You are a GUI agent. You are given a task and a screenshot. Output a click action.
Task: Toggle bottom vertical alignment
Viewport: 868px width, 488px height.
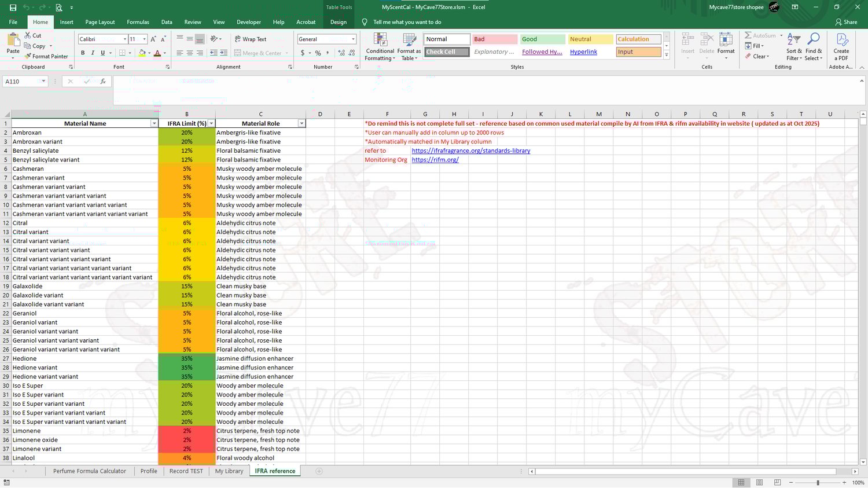pyautogui.click(x=200, y=39)
